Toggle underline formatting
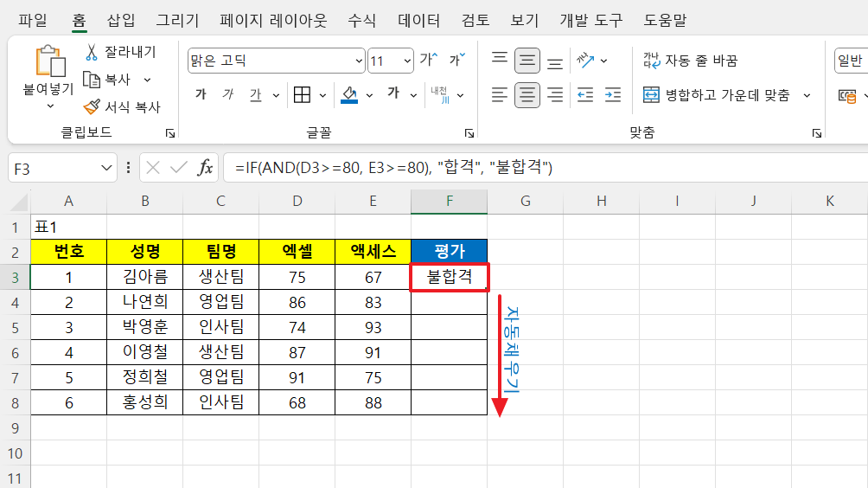Image resolution: width=868 pixels, height=488 pixels. click(x=255, y=94)
